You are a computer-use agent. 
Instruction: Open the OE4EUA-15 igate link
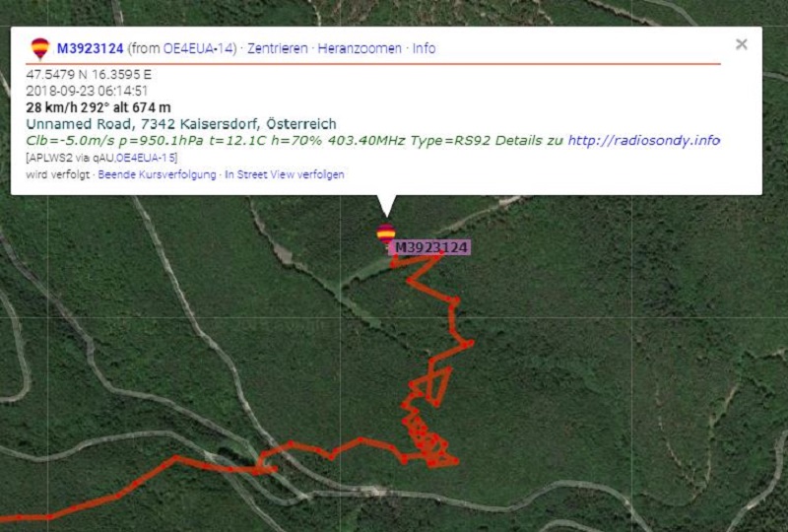tap(145, 158)
